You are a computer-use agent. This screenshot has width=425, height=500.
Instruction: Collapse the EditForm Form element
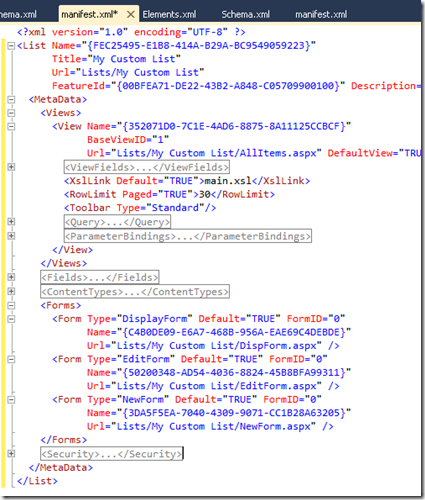click(x=11, y=359)
